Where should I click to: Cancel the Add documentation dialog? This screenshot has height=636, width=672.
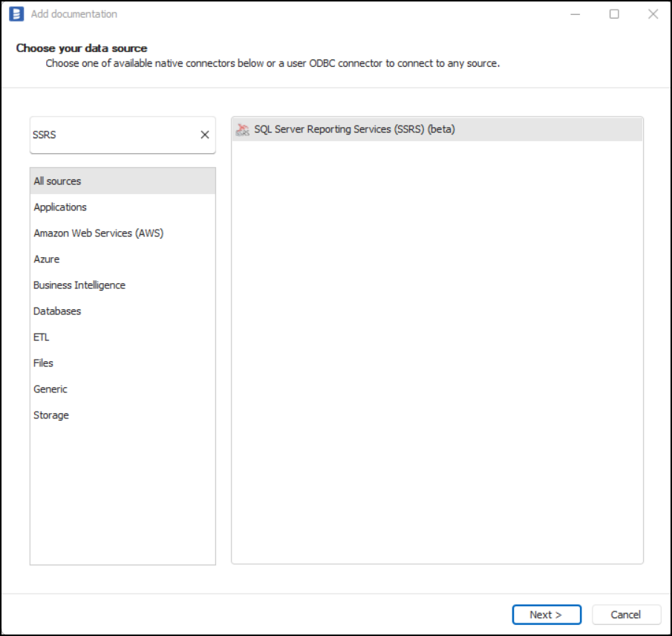click(x=625, y=614)
